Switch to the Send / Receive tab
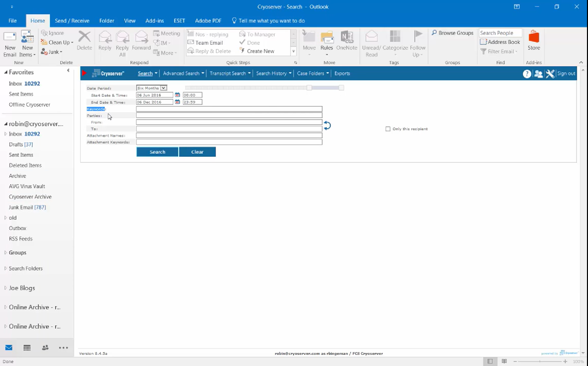This screenshot has height=366, width=588. pyautogui.click(x=72, y=21)
